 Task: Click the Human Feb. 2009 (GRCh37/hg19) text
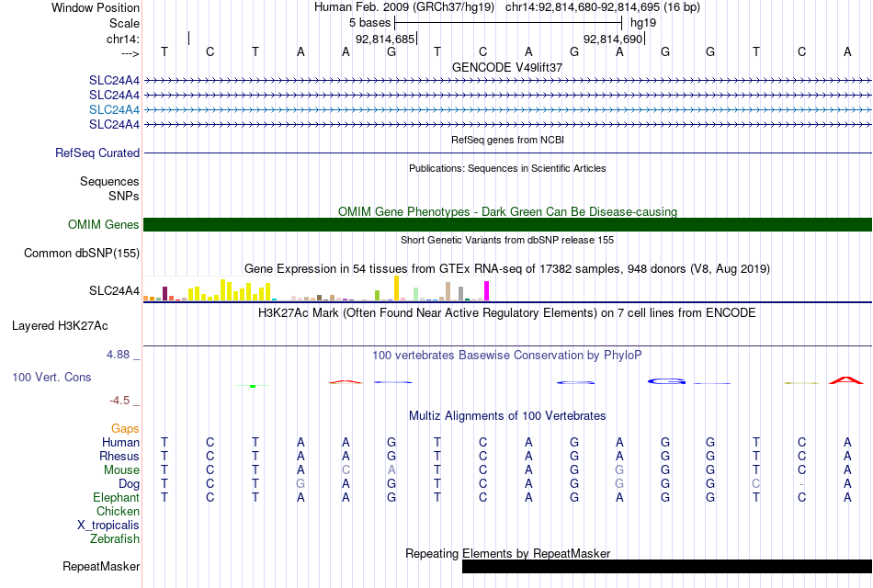point(404,7)
